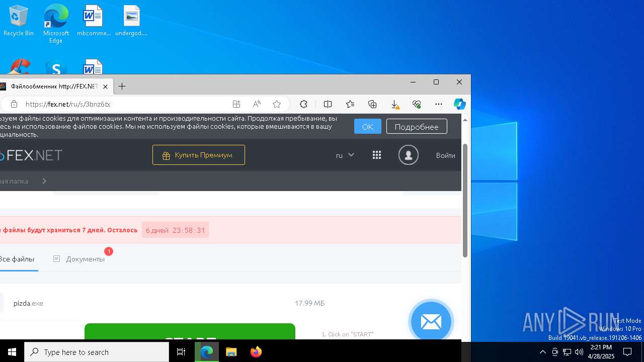This screenshot has height=362, width=644.
Task: Open the app available icon in address bar
Action: click(236, 104)
